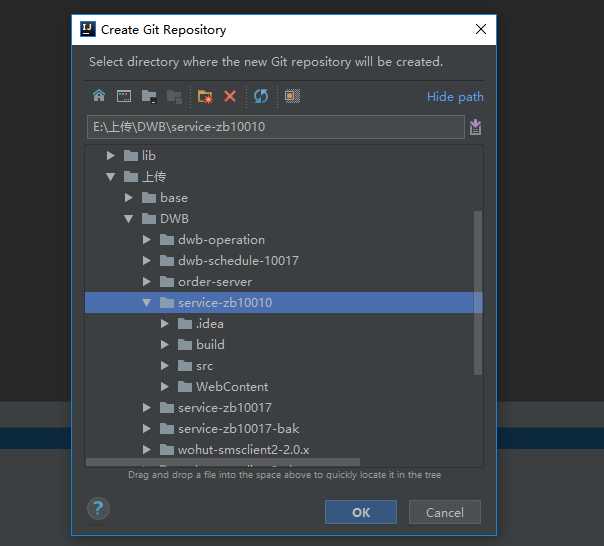Expand the .idea folder

pos(165,324)
